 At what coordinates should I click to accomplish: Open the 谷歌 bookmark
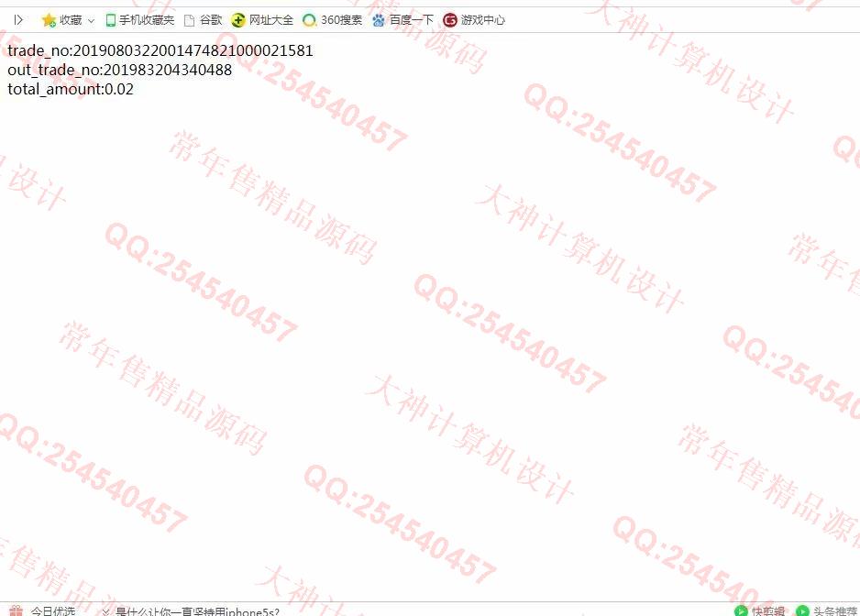point(203,20)
